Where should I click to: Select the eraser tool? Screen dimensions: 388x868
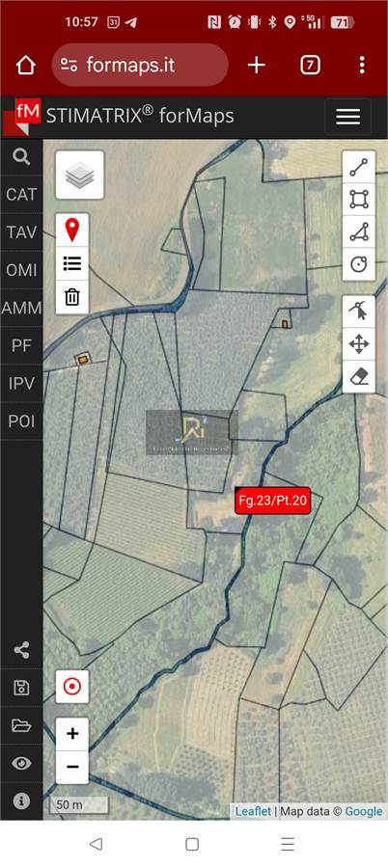pos(359,377)
